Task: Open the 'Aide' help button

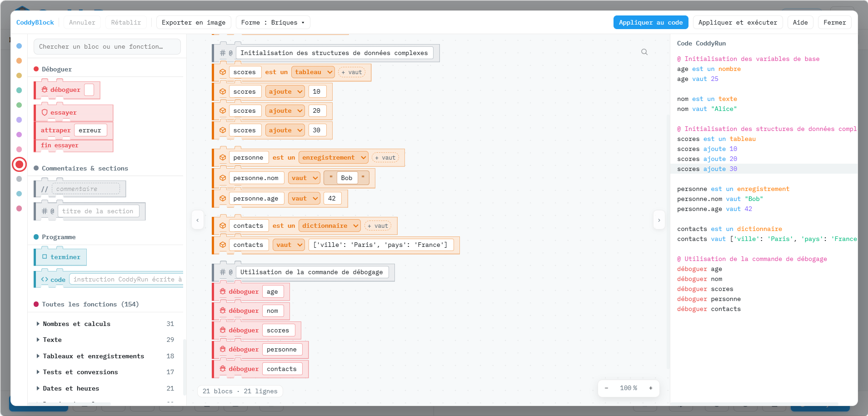Action: (x=800, y=22)
